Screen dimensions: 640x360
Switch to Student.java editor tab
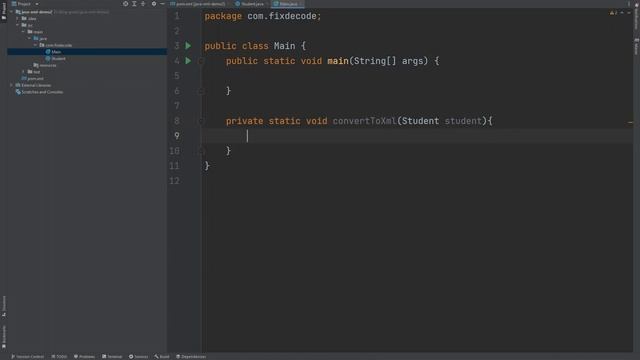coord(250,4)
